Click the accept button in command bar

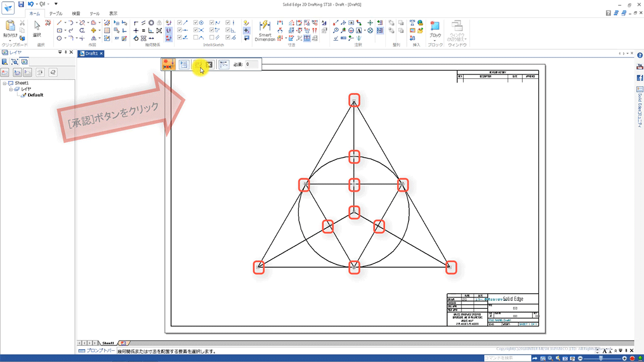coord(197,64)
